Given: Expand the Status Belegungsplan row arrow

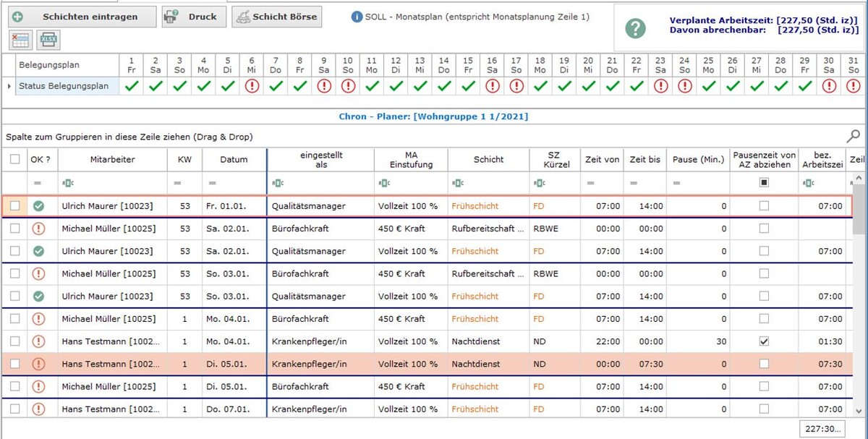Looking at the screenshot, I should [x=9, y=86].
